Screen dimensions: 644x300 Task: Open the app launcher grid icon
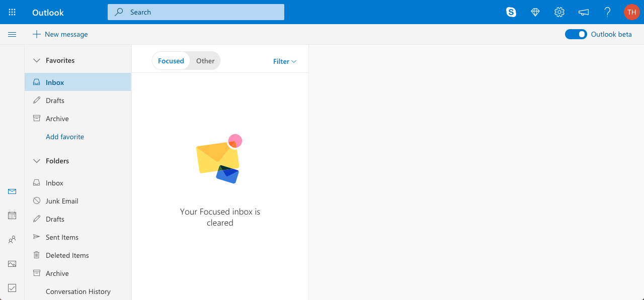click(12, 12)
